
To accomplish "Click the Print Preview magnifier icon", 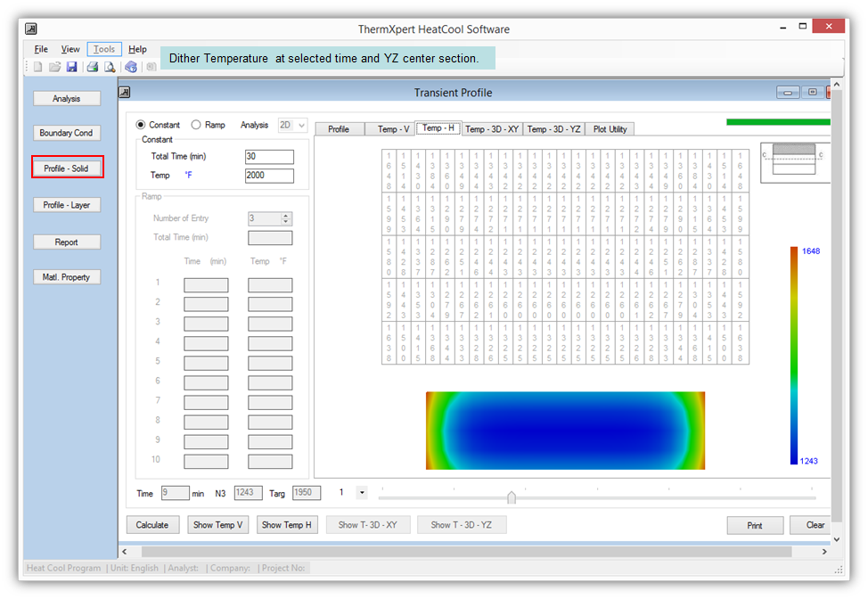I will pos(110,67).
